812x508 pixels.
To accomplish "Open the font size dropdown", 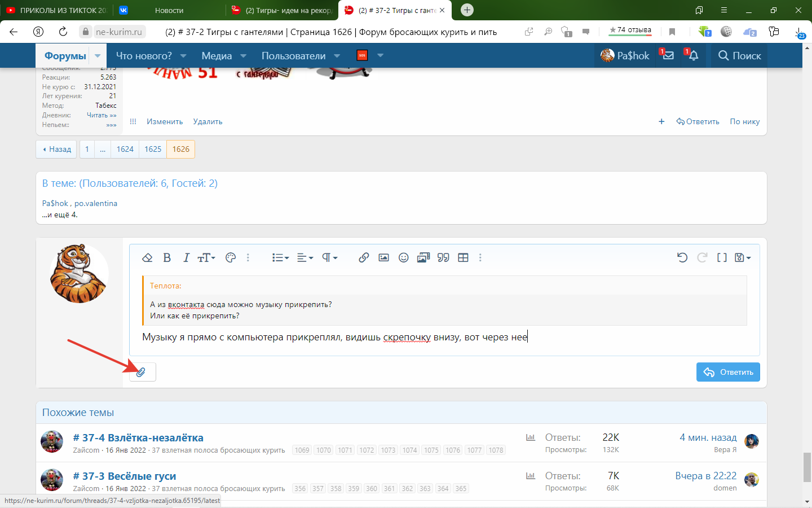I will [x=206, y=257].
